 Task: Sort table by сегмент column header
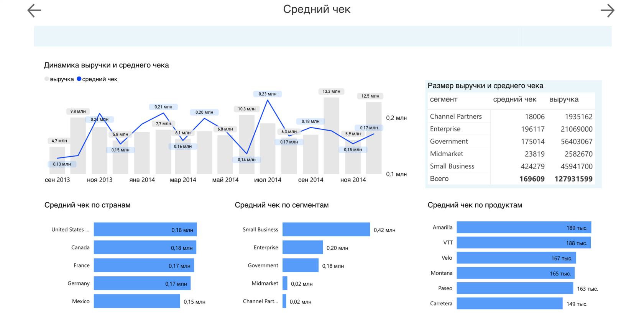pos(444,100)
